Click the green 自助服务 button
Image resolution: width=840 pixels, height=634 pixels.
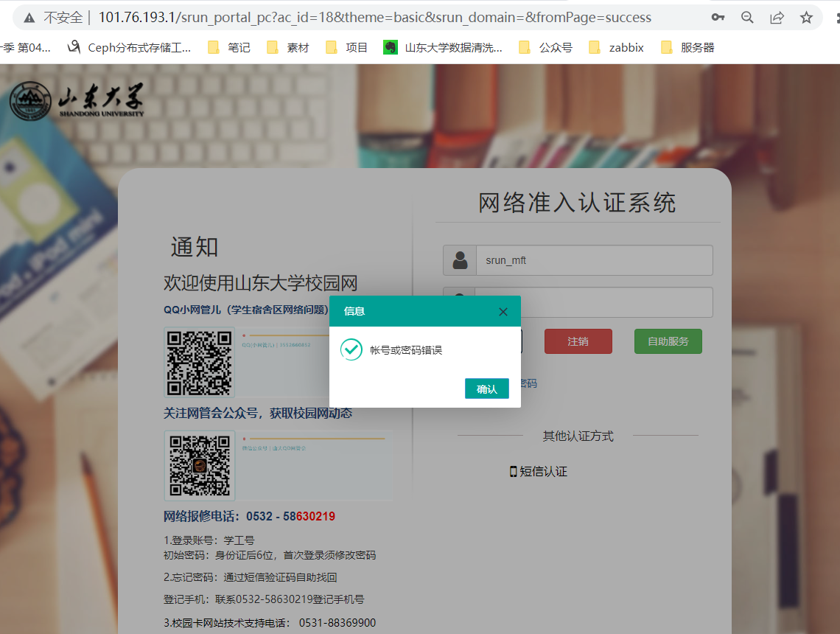pyautogui.click(x=668, y=341)
